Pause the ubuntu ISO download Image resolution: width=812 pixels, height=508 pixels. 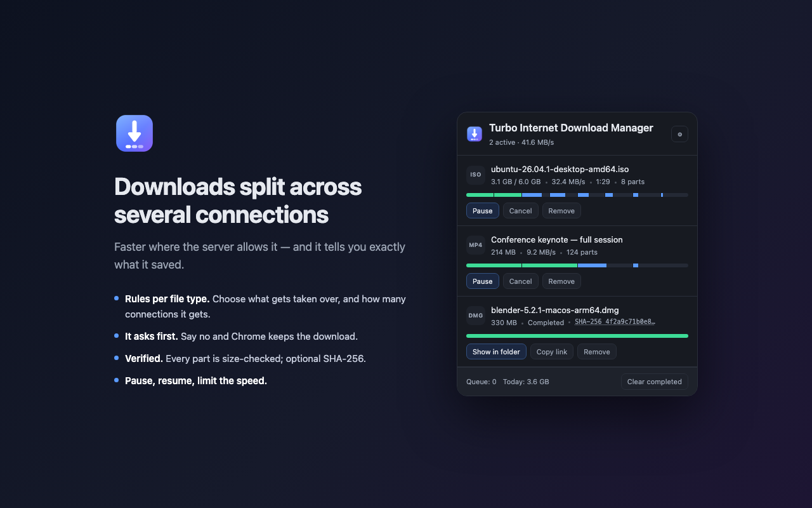[x=483, y=211]
